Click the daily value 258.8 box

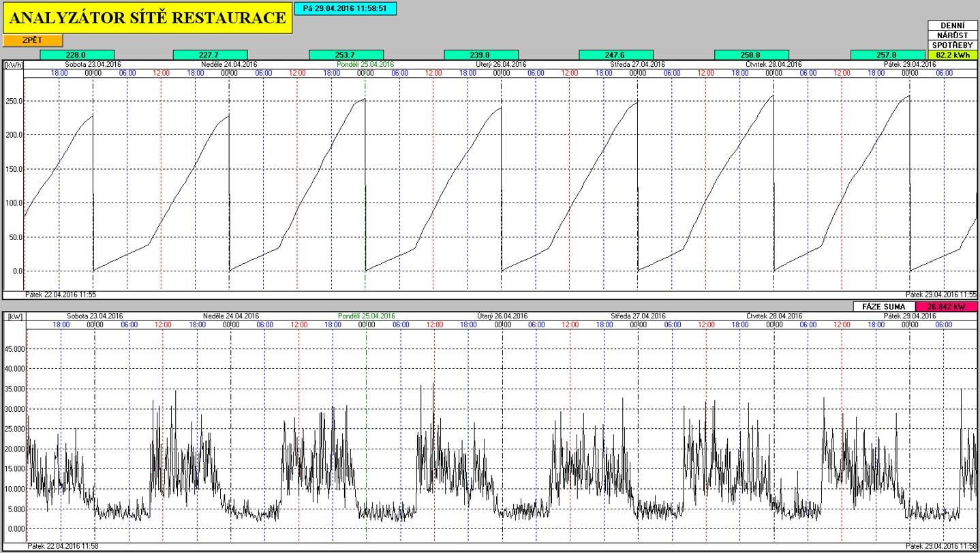click(752, 55)
